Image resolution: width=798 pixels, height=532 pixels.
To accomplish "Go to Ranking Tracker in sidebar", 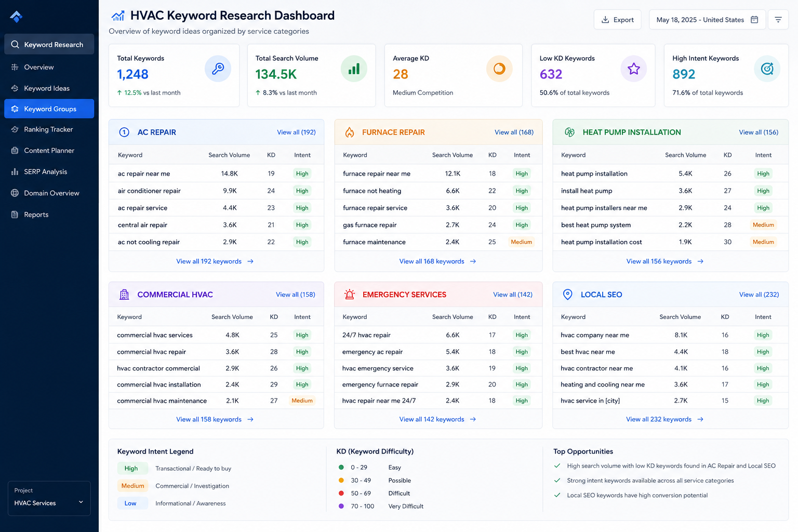I will click(49, 129).
